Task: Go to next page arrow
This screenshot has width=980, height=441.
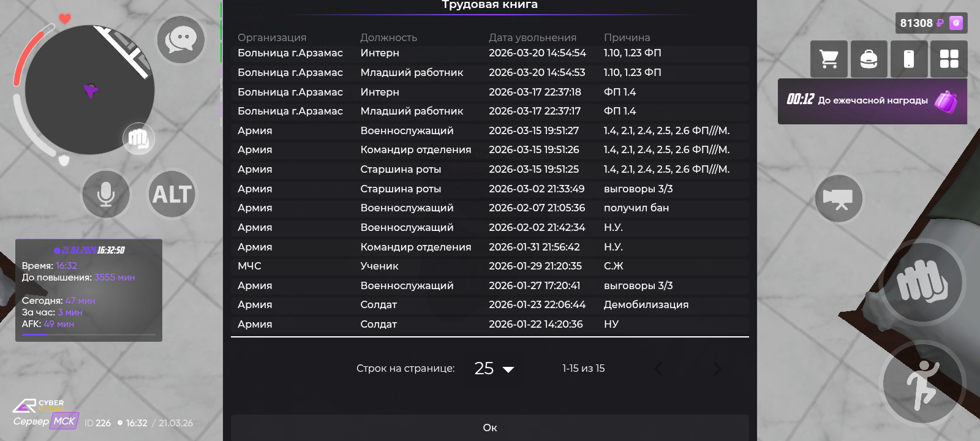Action: coord(717,369)
